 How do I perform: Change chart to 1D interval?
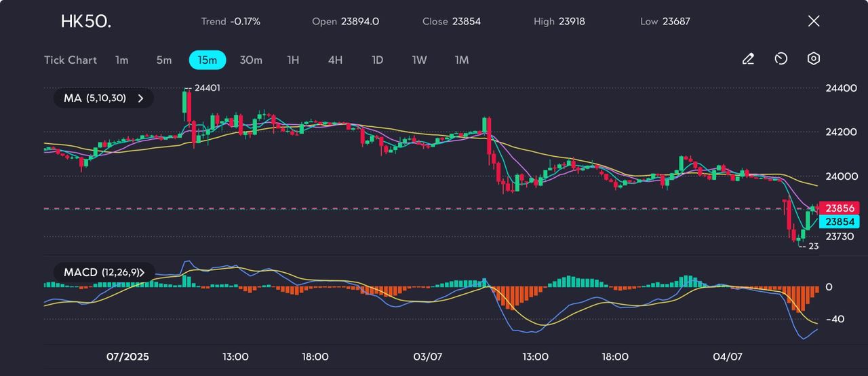[x=378, y=60]
